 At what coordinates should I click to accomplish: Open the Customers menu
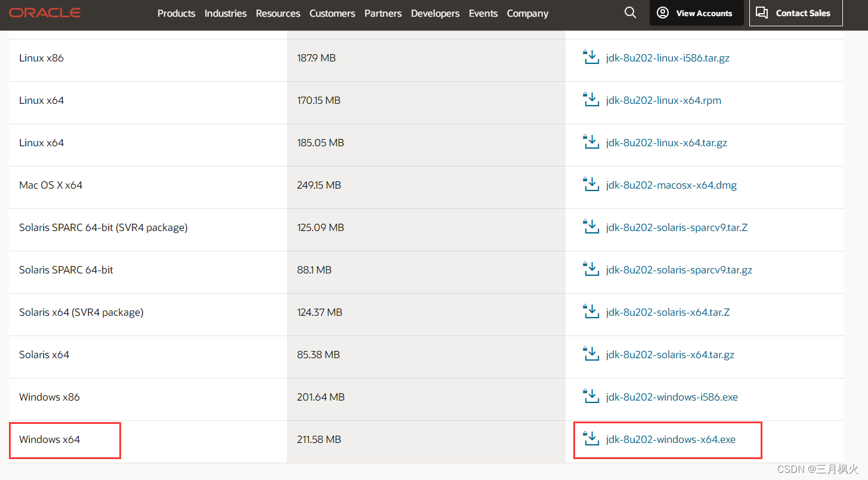(x=332, y=13)
